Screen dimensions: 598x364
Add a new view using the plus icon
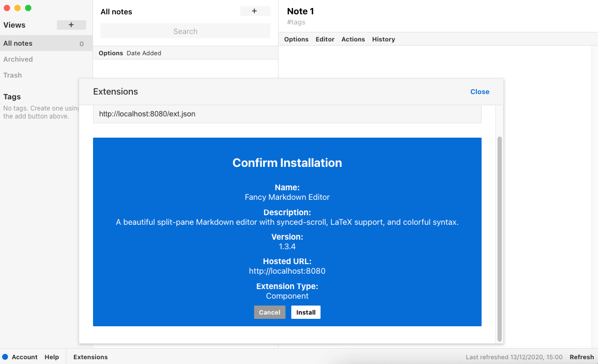[x=71, y=25]
